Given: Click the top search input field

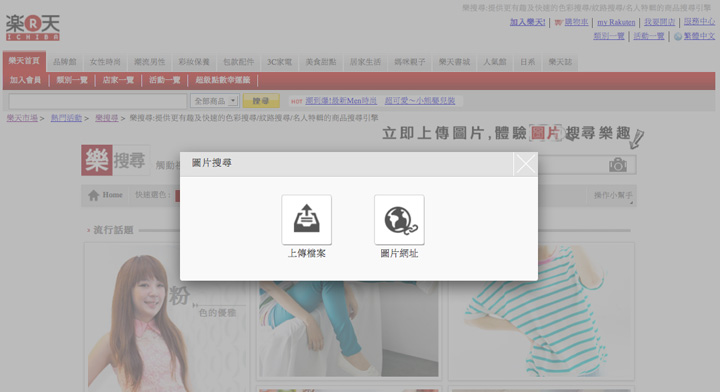Looking at the screenshot, I should click(x=98, y=101).
